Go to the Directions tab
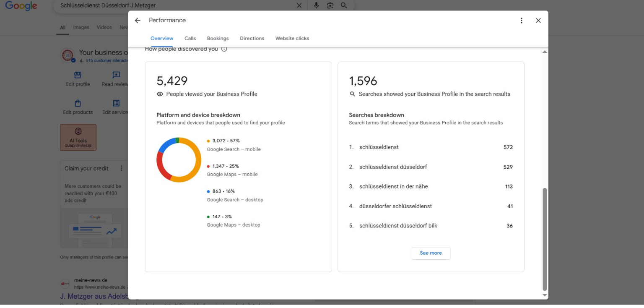 (x=252, y=38)
